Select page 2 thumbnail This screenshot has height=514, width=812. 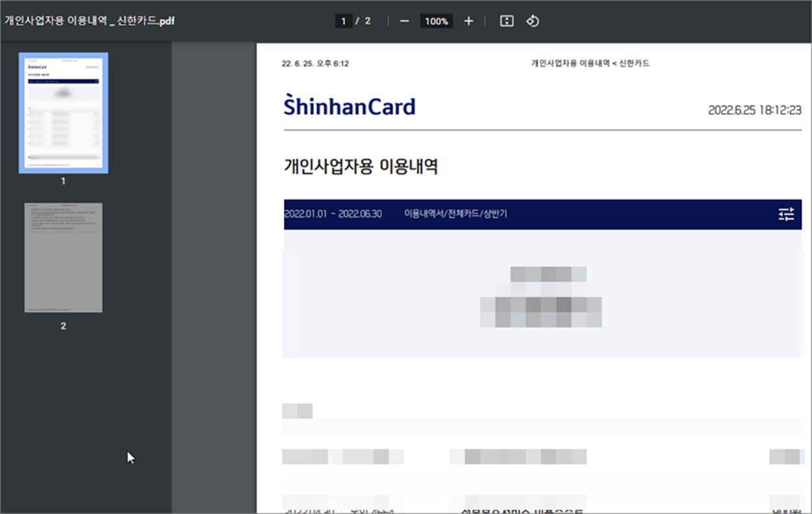(64, 258)
